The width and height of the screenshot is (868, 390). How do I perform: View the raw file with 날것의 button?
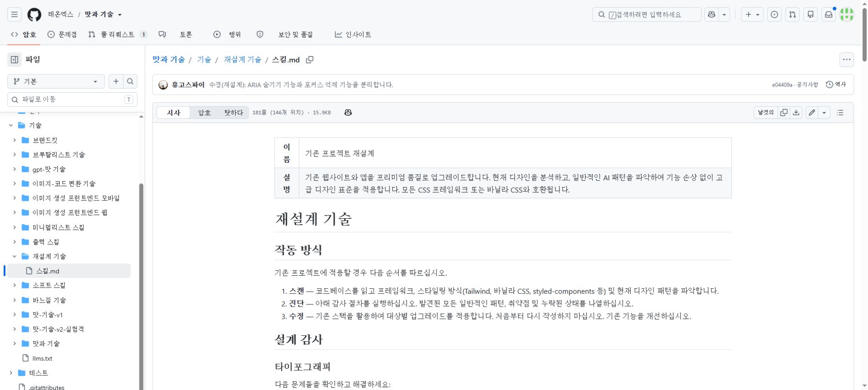(x=765, y=113)
